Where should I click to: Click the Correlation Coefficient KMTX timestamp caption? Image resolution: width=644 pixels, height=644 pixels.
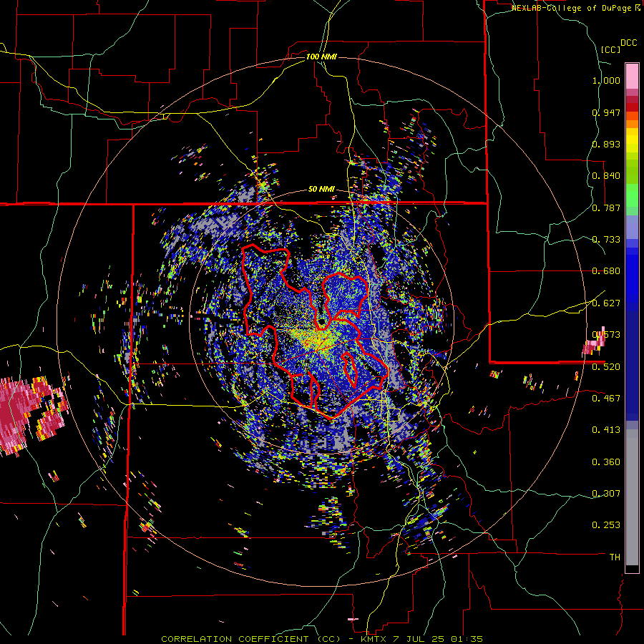click(321, 639)
